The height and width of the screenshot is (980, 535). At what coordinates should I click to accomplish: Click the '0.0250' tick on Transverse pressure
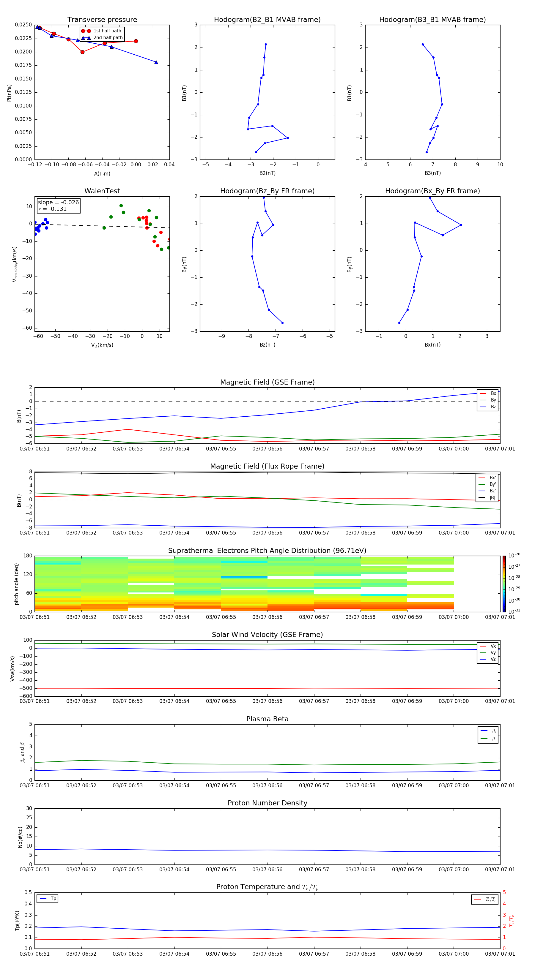23,25
